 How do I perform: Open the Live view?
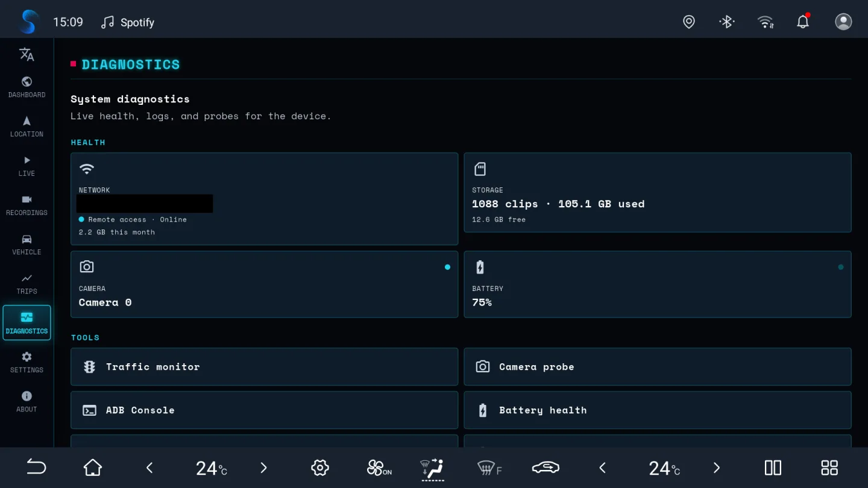(x=27, y=166)
